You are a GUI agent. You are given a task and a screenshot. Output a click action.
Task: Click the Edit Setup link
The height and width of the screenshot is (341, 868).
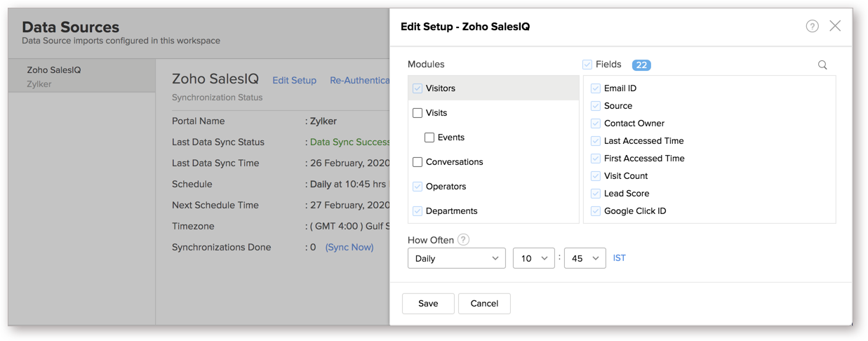pyautogui.click(x=295, y=81)
